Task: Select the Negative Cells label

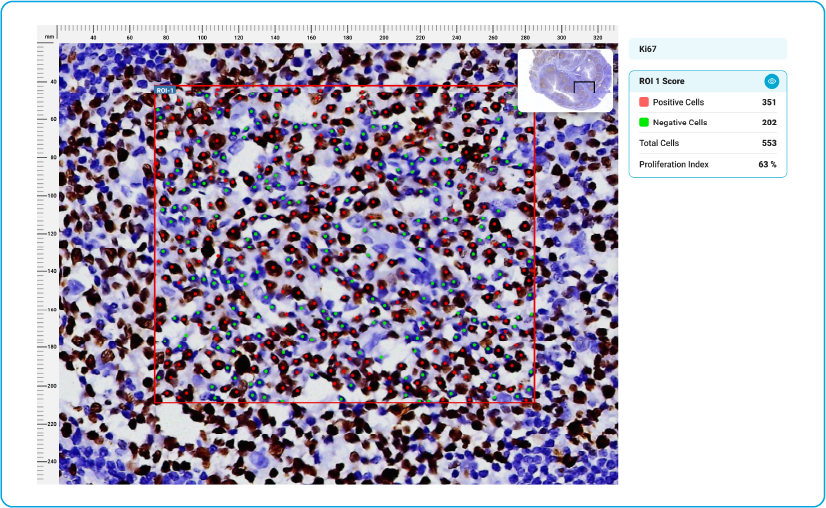Action: (679, 122)
